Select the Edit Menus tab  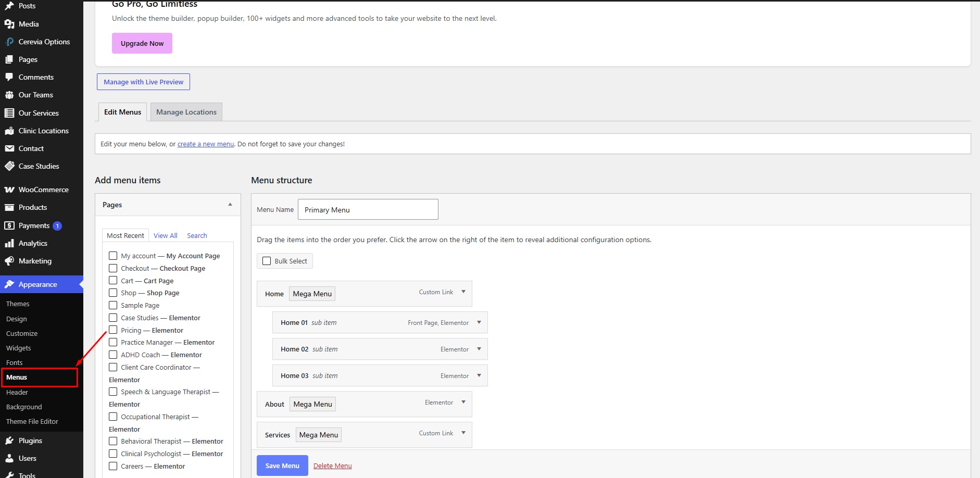tap(122, 112)
